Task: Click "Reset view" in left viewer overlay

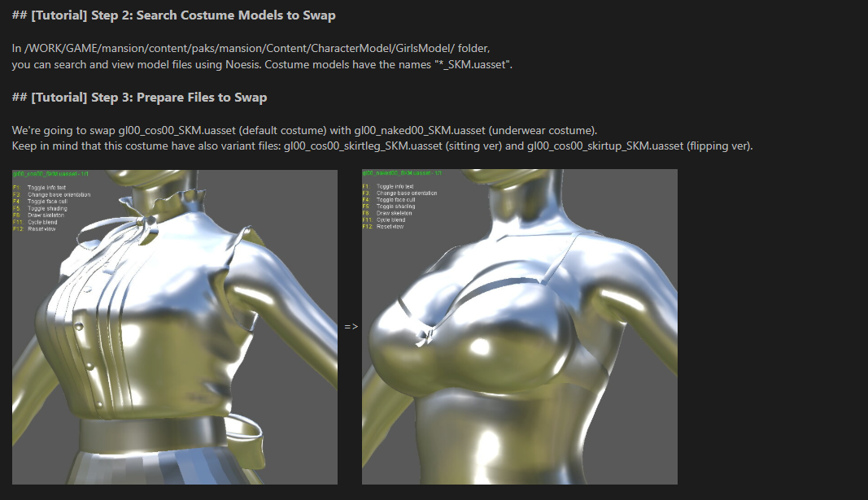Action: pos(41,229)
